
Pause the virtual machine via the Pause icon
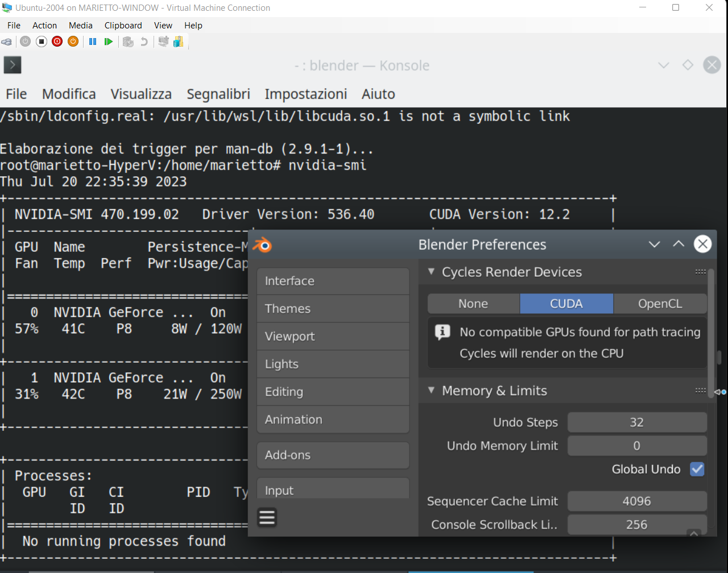(92, 41)
